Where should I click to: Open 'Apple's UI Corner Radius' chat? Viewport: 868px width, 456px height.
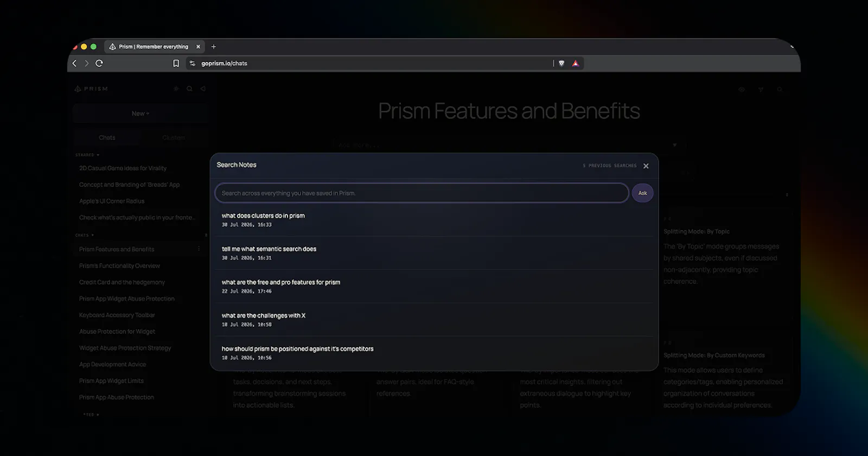pos(112,201)
